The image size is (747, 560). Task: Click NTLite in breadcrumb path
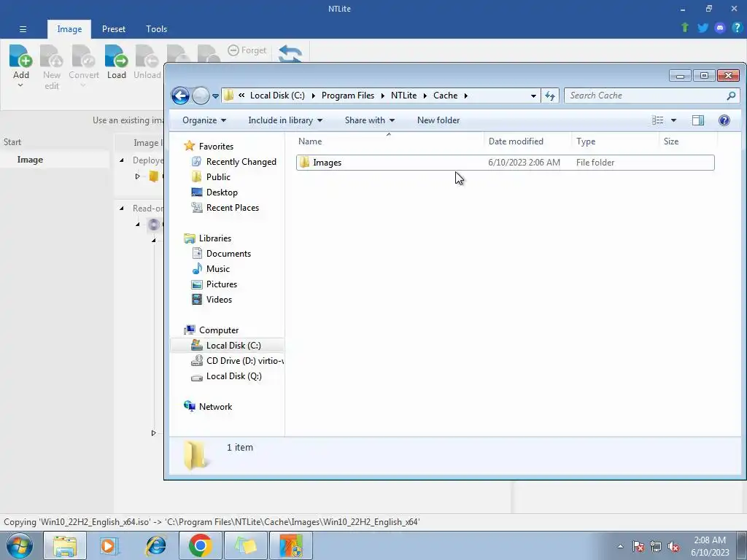[x=403, y=96]
